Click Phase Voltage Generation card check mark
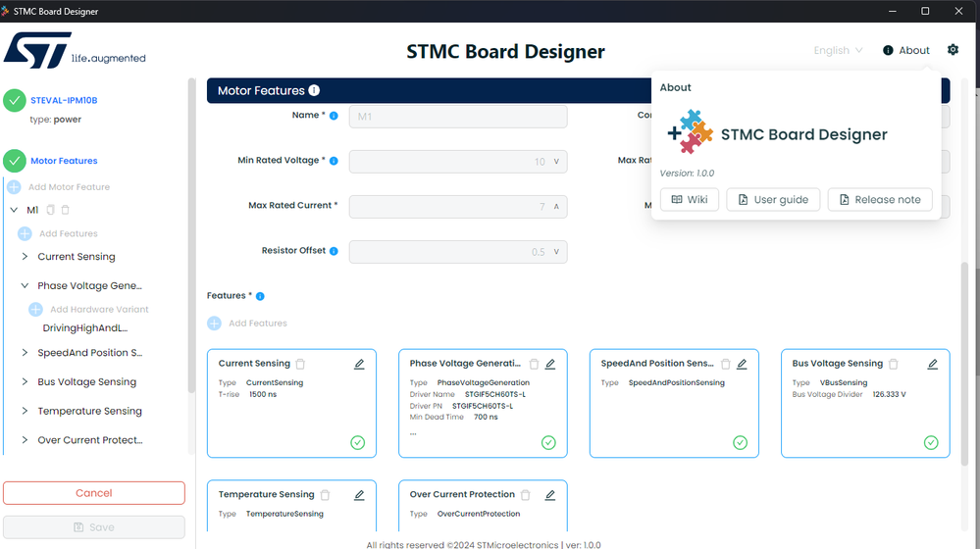Screen dimensions: 980x549 pyautogui.click(x=548, y=443)
